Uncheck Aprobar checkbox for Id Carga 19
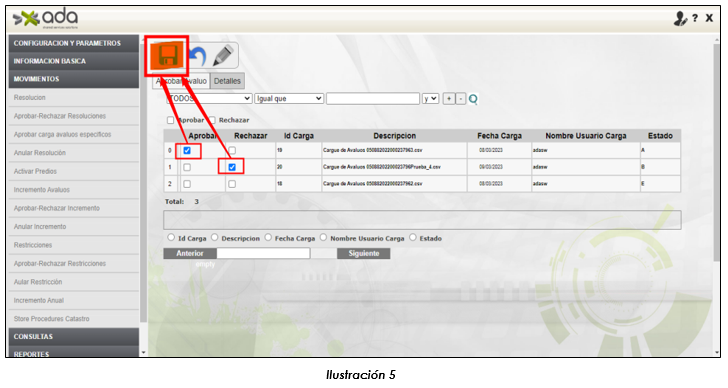Screen dimensions: 728x388 [187, 150]
